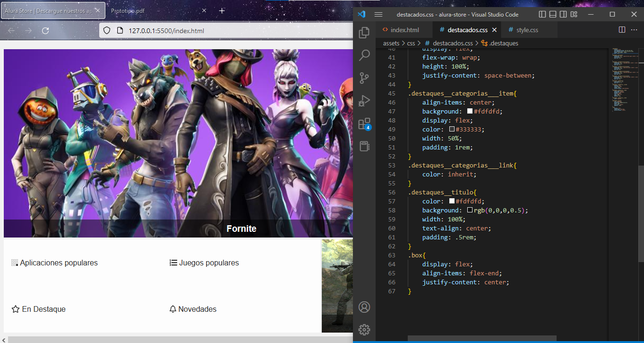Click the #333333 color swatch on line 49
The image size is (644, 343).
click(452, 129)
